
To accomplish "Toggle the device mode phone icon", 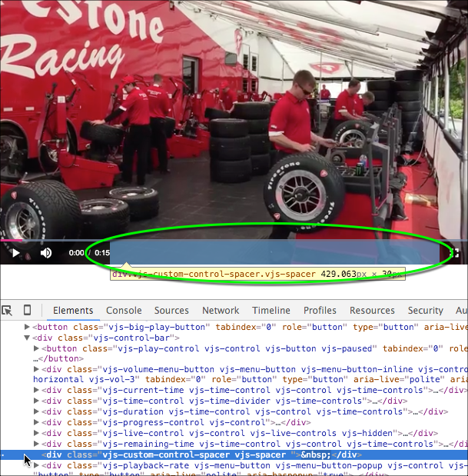I will click(27, 310).
